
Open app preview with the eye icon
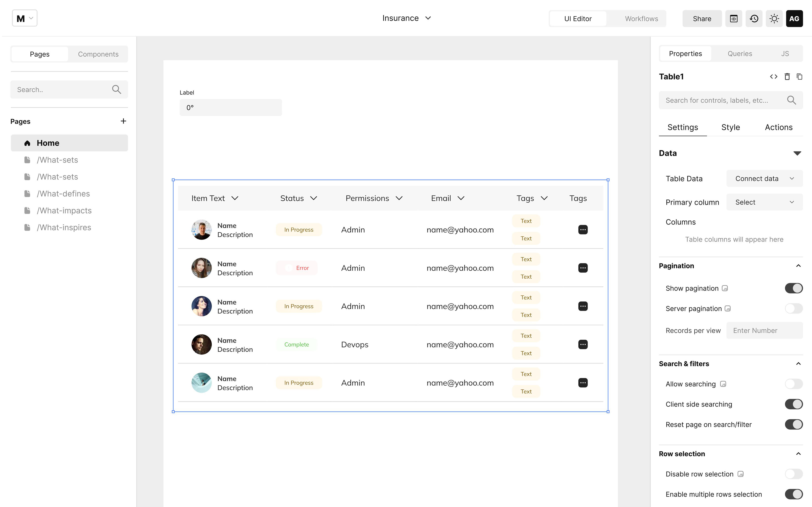(734, 18)
